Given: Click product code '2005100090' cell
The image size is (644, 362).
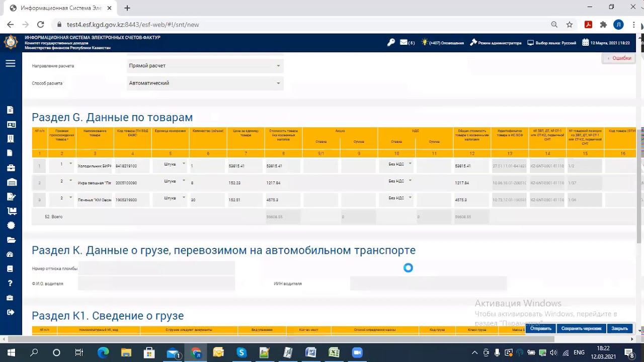Looking at the screenshot, I should point(132,183).
